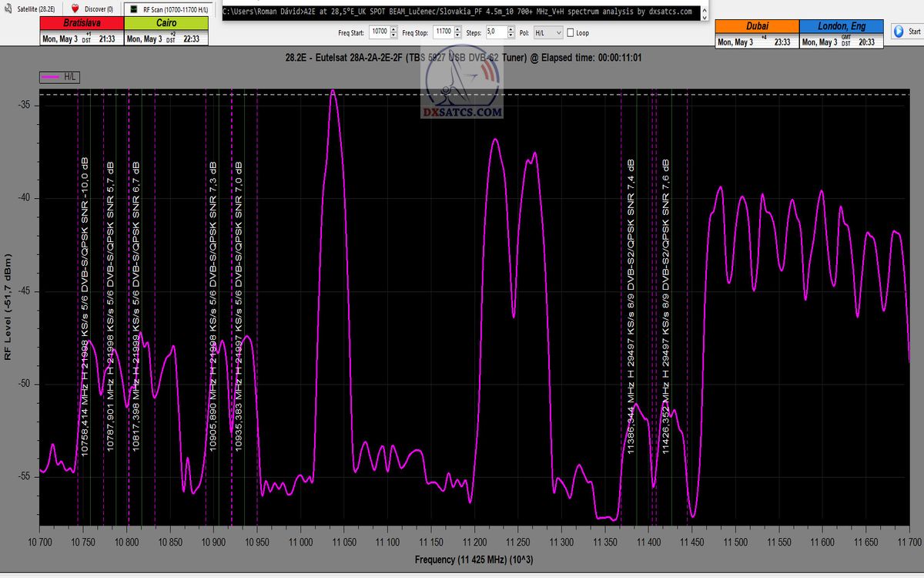Image resolution: width=924 pixels, height=578 pixels.
Task: Click the H/L legend color swatch
Action: click(52, 77)
